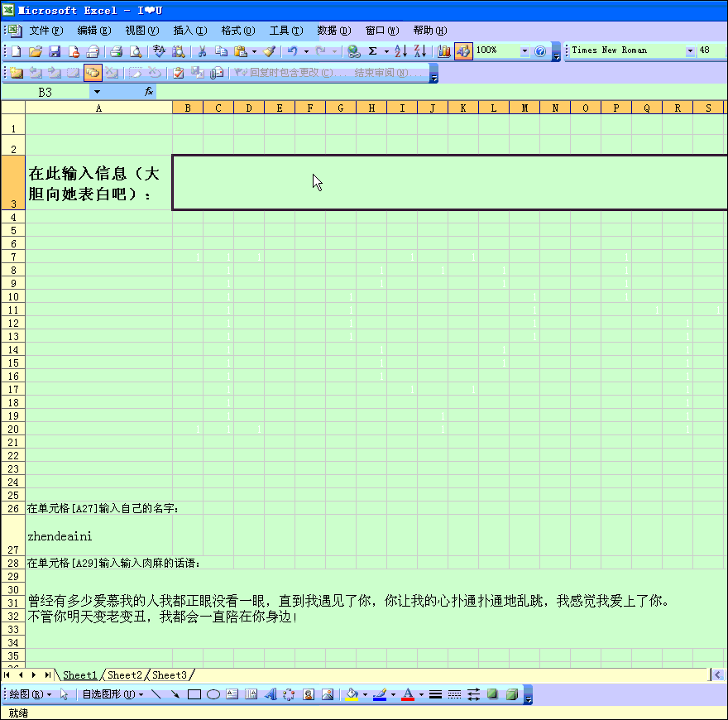Toggle the Show All Comments button
Image resolution: width=728 pixels, height=720 pixels.
(92, 73)
